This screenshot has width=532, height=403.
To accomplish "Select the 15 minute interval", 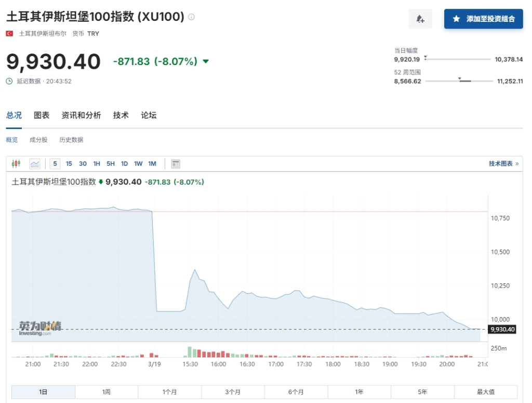I will [69, 164].
